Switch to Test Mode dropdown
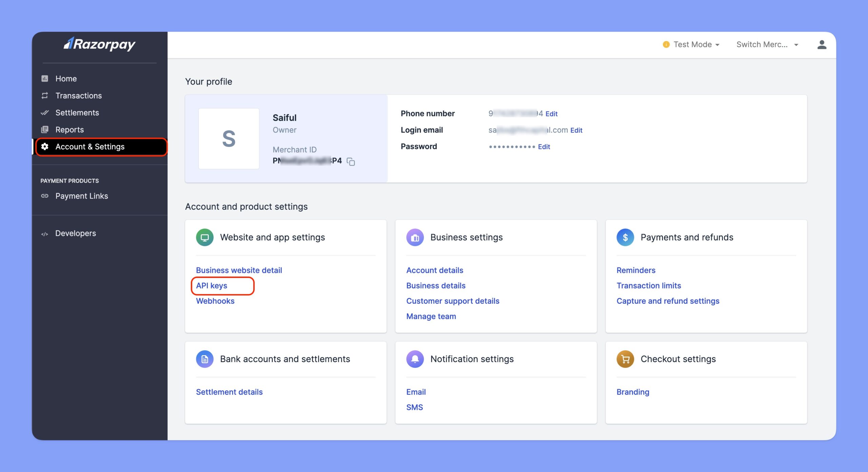 coord(693,43)
